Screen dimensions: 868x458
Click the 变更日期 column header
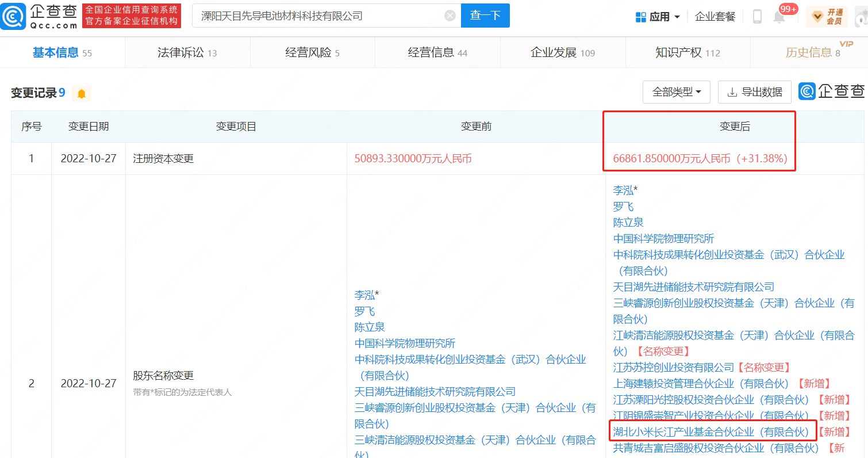click(89, 127)
